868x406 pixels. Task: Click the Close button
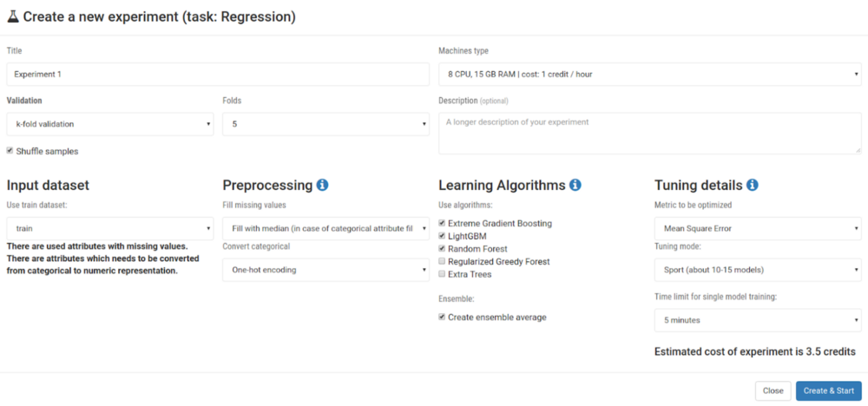coord(773,390)
